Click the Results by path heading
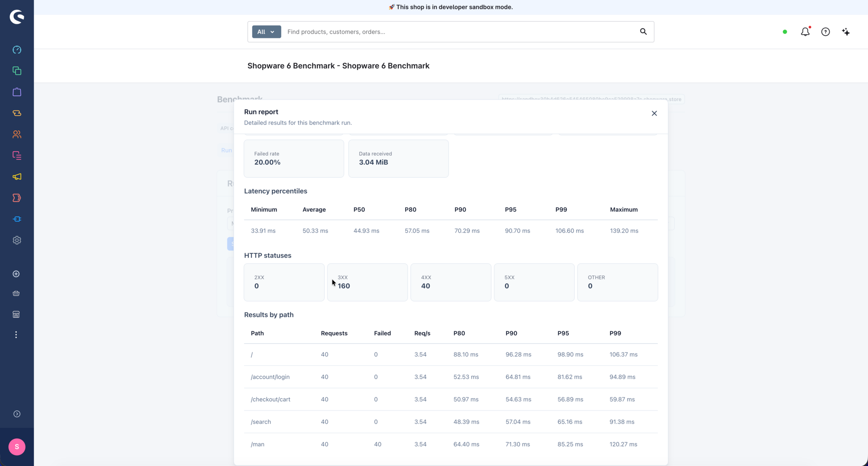The image size is (868, 466). [268, 315]
